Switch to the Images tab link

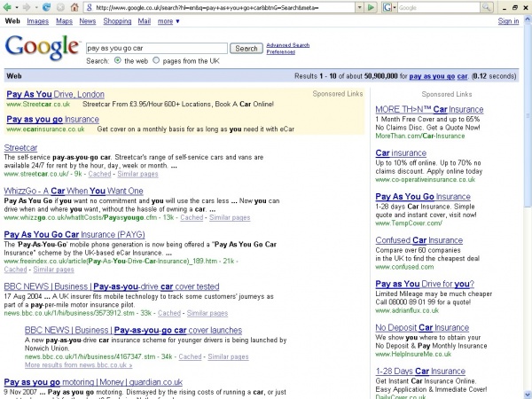tap(37, 20)
